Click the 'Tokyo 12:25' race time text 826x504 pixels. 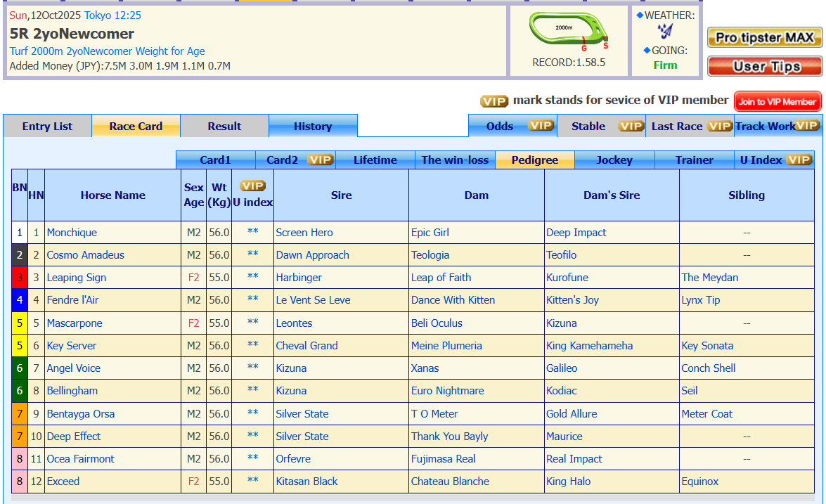pyautogui.click(x=112, y=15)
